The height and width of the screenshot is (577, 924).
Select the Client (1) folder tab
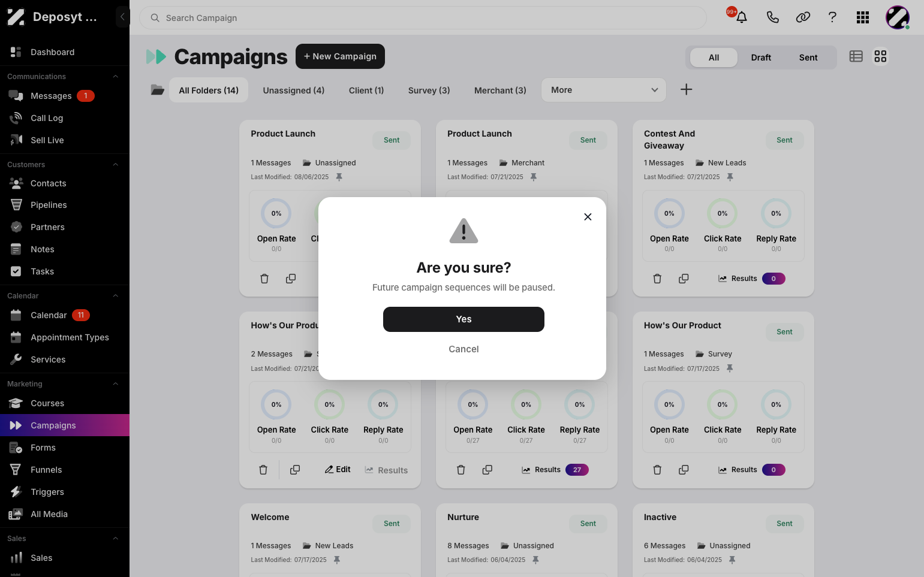(x=366, y=90)
